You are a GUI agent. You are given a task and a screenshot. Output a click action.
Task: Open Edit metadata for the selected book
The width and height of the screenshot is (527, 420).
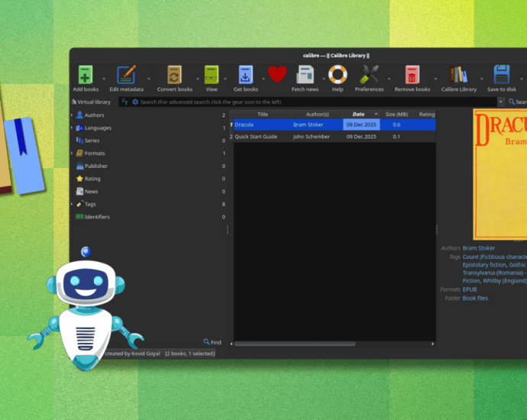[x=126, y=75]
